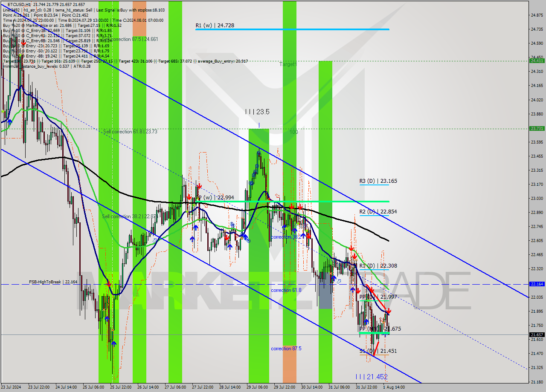
Task: Click the I I I | 21.452 label
Action: 372,377
